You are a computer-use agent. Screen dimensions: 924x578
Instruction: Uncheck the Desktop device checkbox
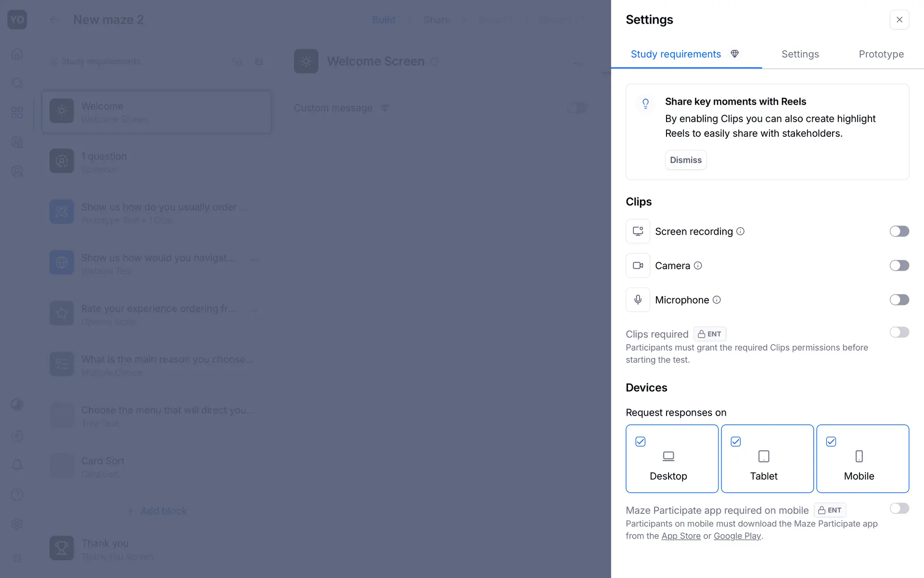(x=641, y=442)
